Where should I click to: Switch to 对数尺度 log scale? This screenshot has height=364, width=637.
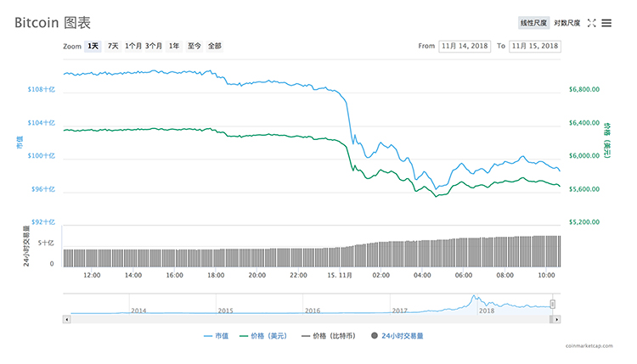pyautogui.click(x=567, y=23)
